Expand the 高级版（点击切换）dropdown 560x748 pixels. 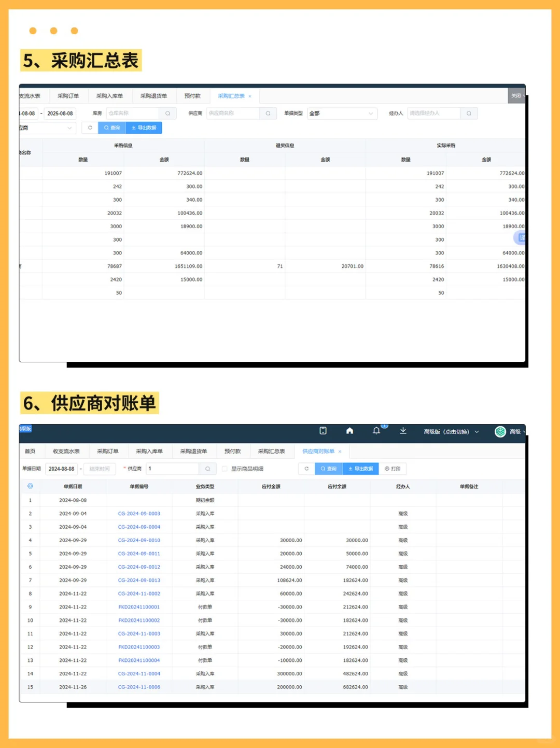(450, 431)
